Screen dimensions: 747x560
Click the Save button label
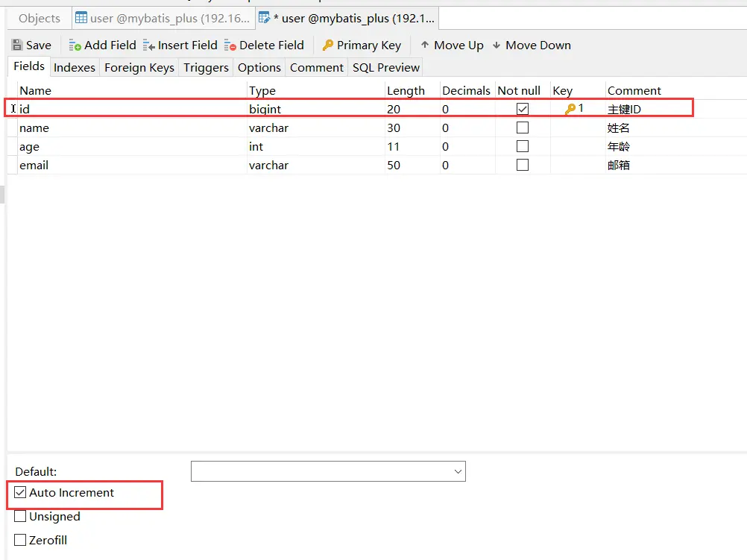(39, 45)
